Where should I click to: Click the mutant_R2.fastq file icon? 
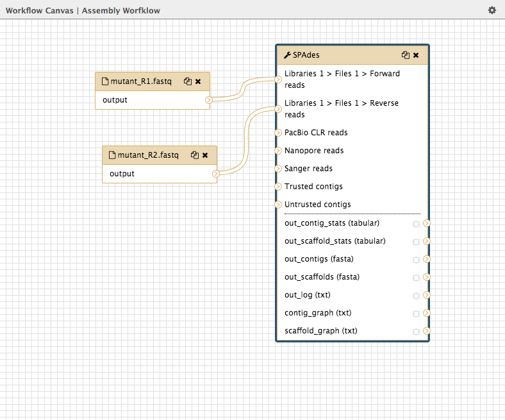point(112,155)
